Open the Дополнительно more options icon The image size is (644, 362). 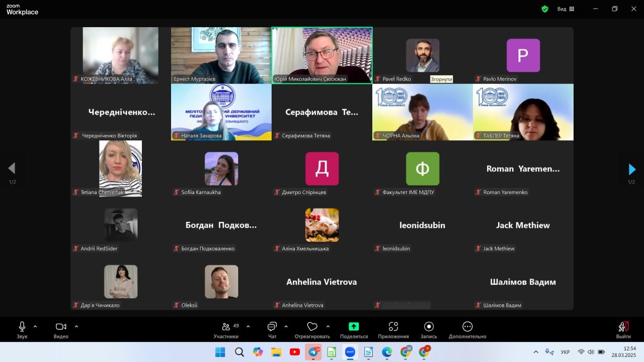[x=467, y=327]
